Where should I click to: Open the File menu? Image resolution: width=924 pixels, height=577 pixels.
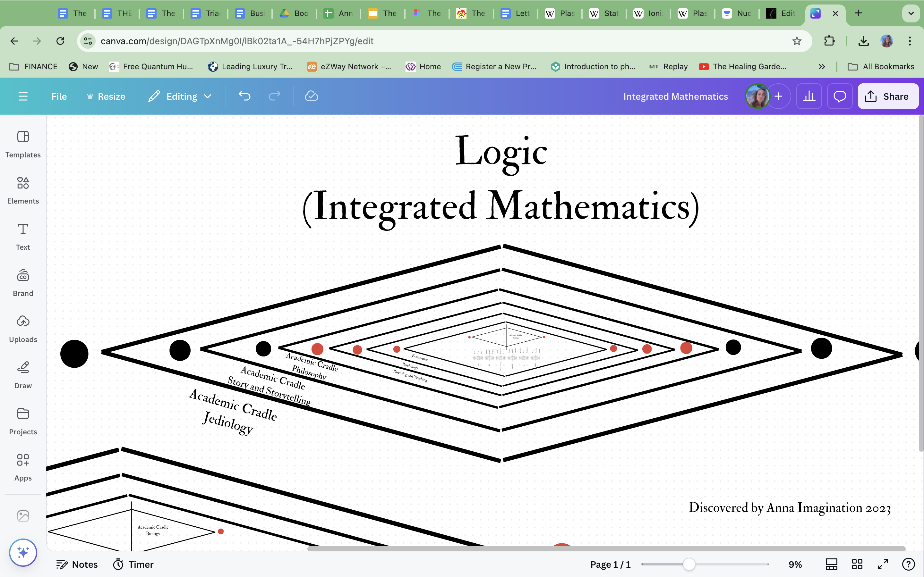pyautogui.click(x=59, y=96)
